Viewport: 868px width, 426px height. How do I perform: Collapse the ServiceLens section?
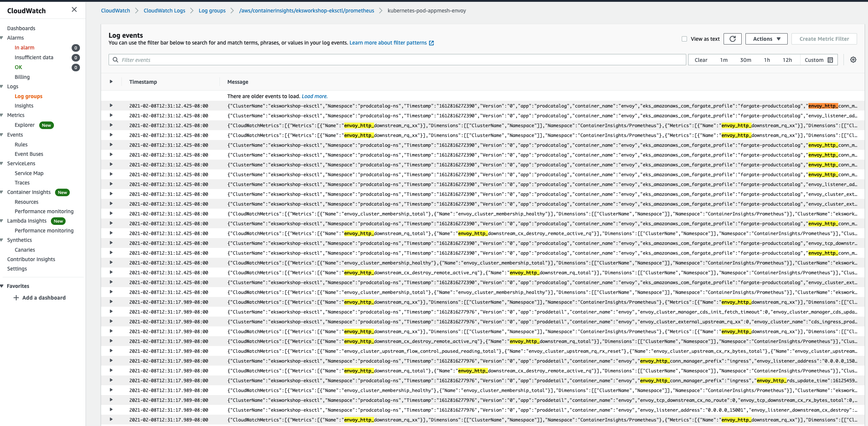(x=2, y=163)
